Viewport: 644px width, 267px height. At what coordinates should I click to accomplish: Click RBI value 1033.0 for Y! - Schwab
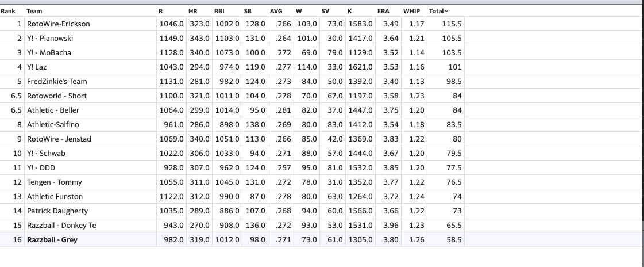click(x=227, y=154)
